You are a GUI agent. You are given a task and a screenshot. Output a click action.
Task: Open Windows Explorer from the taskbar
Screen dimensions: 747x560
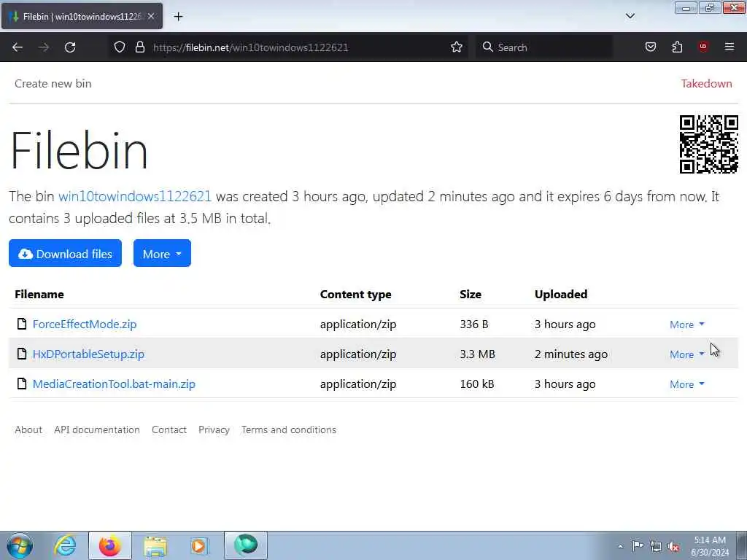(155, 545)
